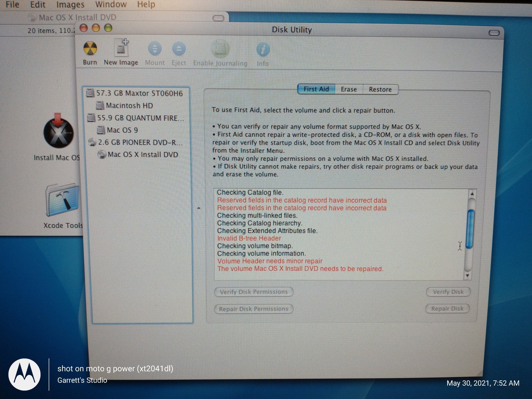This screenshot has width=532, height=399.
Task: Click the sidebar split divider handle
Action: (x=199, y=208)
